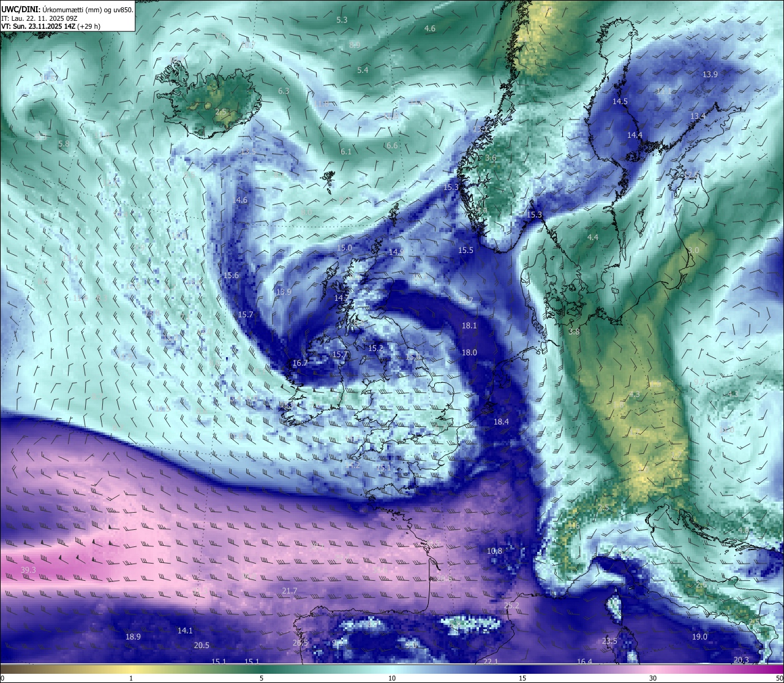Click the 20.3 value label
The height and width of the screenshot is (683, 784).
[741, 660]
